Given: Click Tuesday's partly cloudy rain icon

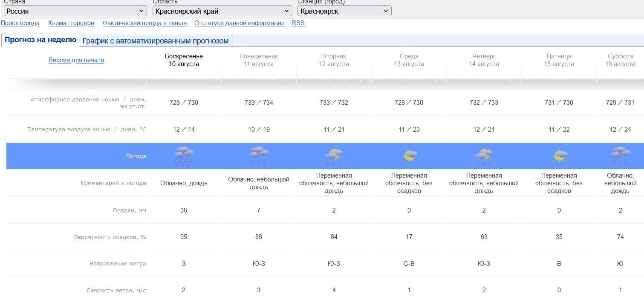Looking at the screenshot, I should point(334,156).
